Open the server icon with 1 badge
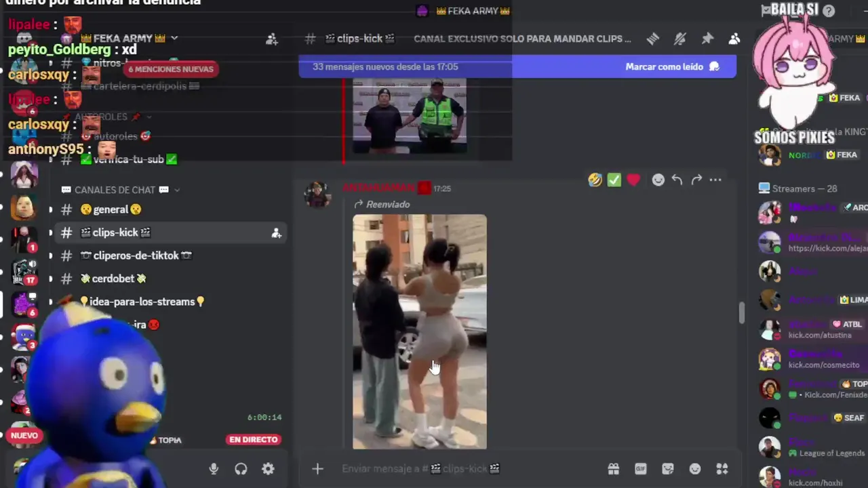This screenshot has height=488, width=868. click(x=24, y=239)
